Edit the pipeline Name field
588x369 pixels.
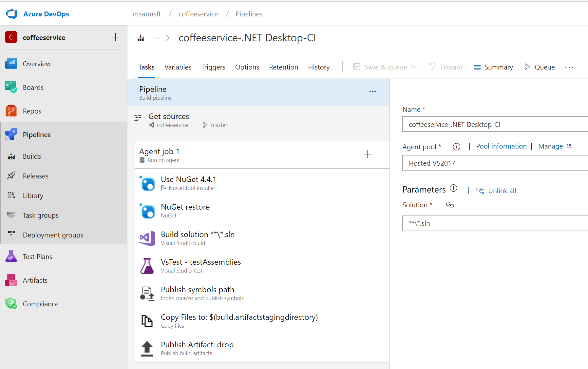click(495, 124)
